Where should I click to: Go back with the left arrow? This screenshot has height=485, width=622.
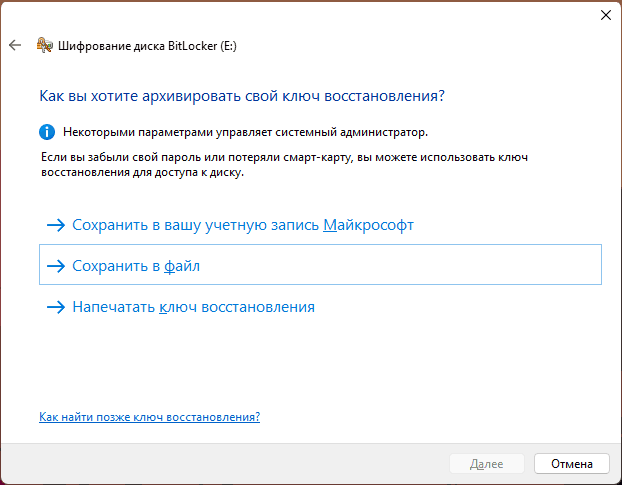pos(15,45)
